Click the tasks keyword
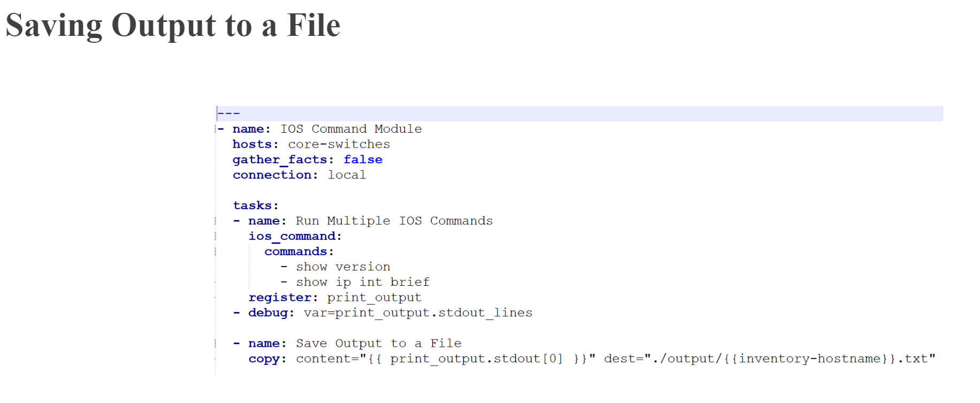This screenshot has width=980, height=403. tap(255, 206)
